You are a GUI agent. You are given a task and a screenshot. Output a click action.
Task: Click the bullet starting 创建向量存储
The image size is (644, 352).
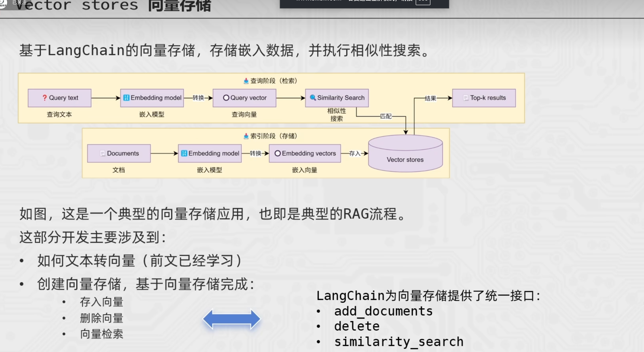(x=146, y=284)
